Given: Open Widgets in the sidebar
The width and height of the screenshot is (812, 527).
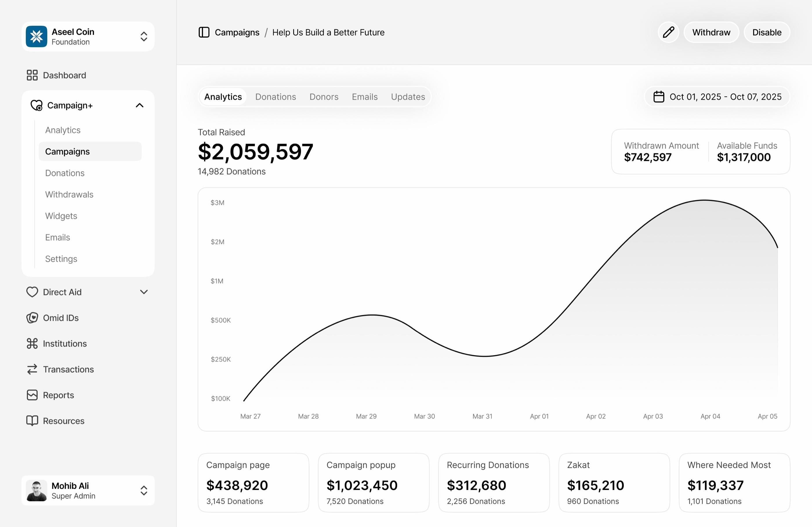Looking at the screenshot, I should 61,216.
